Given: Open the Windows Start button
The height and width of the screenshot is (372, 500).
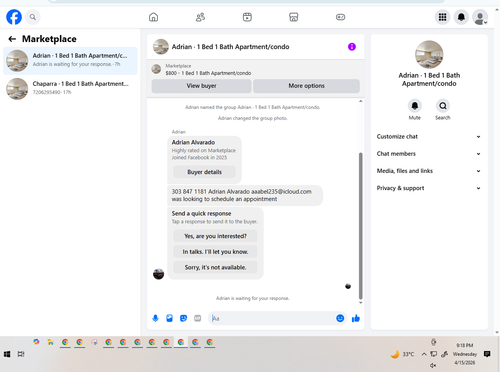Looking at the screenshot, I should [x=7, y=354].
